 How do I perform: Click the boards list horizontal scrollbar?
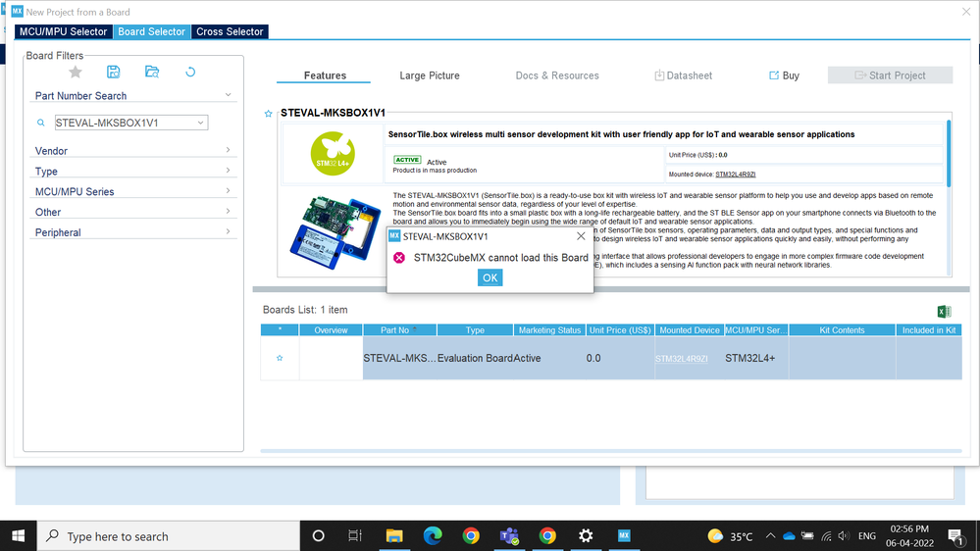tap(610, 450)
